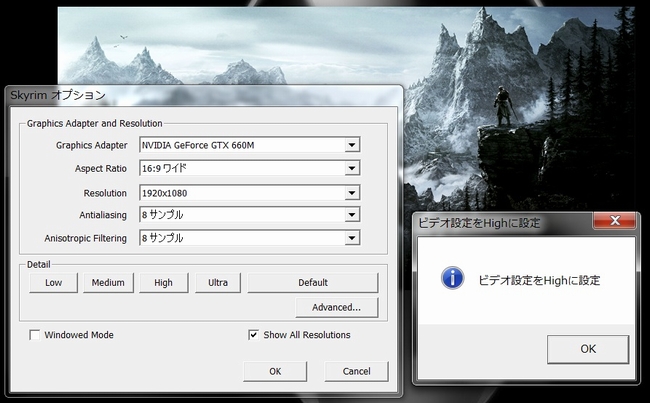This screenshot has height=403, width=650.
Task: Enable the Windowed Mode checkbox
Action: point(35,335)
